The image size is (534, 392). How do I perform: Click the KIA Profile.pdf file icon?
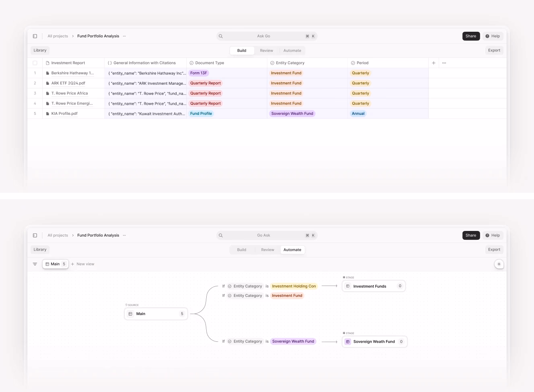pos(47,114)
